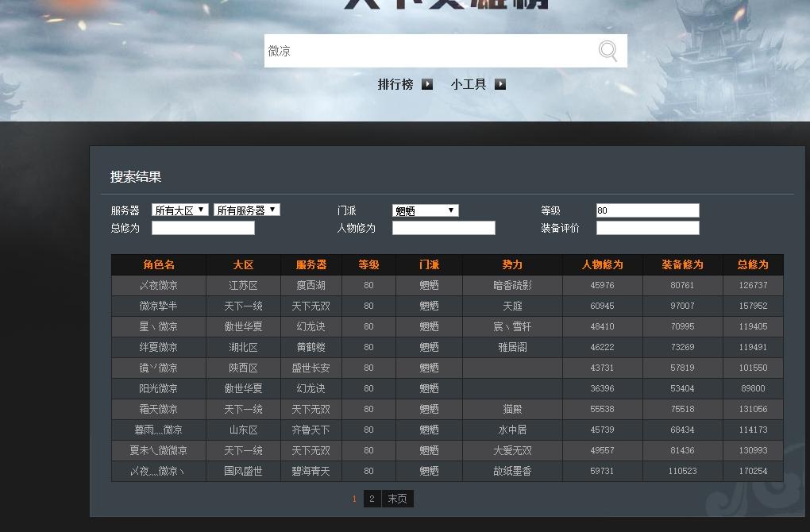
Task: Click 天庭 faction cell
Action: [x=512, y=306]
